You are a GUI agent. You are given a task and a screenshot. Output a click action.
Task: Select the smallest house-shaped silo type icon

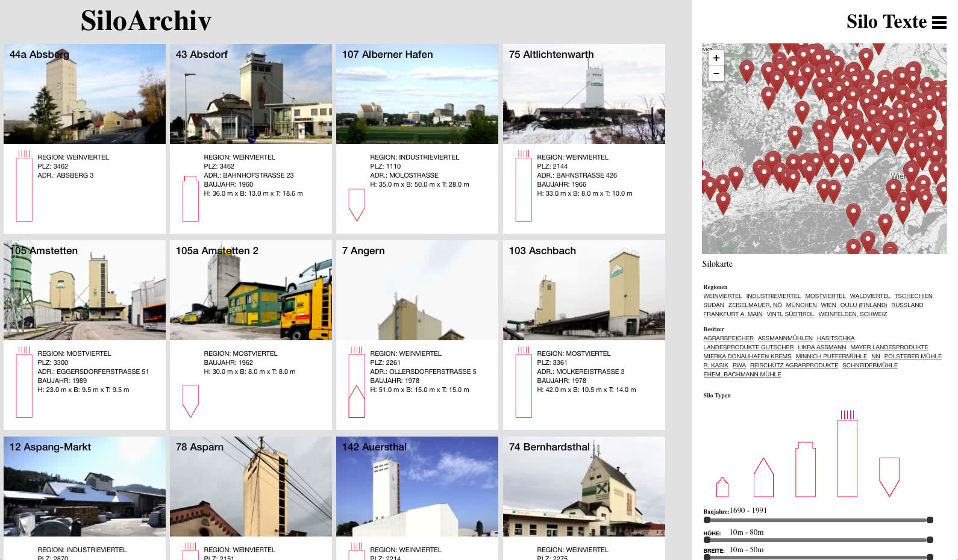pos(722,487)
